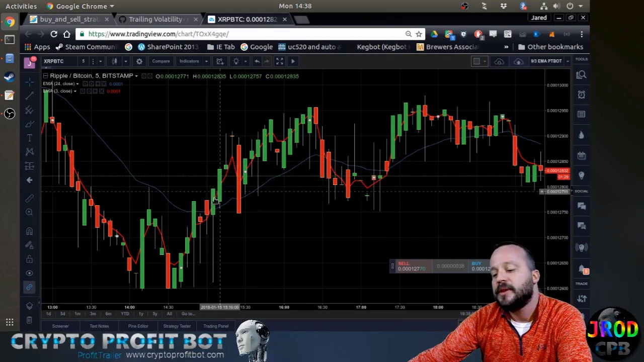Set chart range to 1d
This screenshot has height=362, width=644.
pos(48,314)
